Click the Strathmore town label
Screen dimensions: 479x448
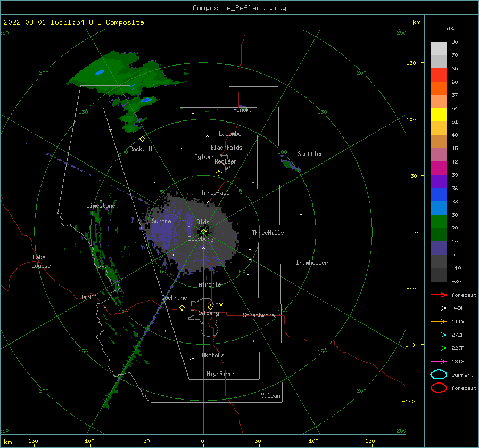click(x=259, y=315)
